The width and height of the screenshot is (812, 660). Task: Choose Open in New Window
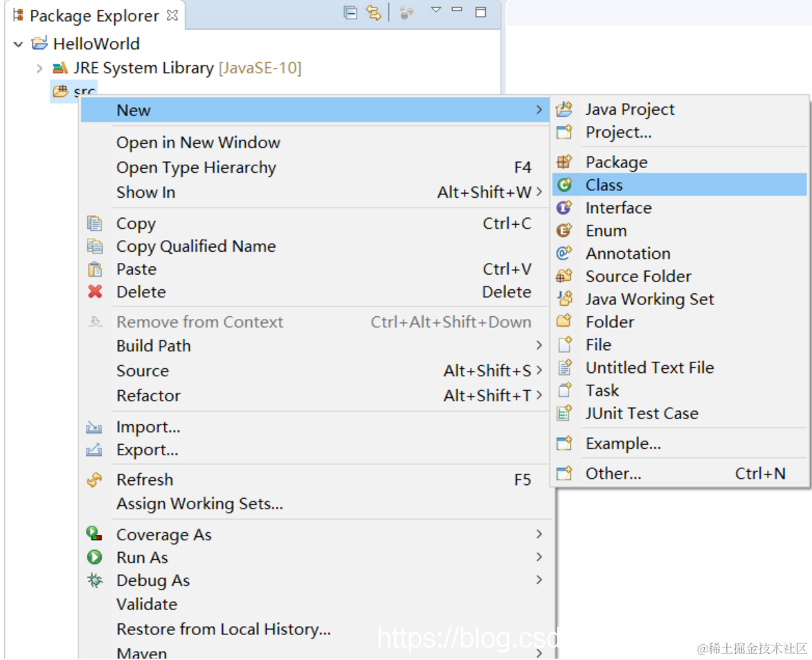(199, 143)
